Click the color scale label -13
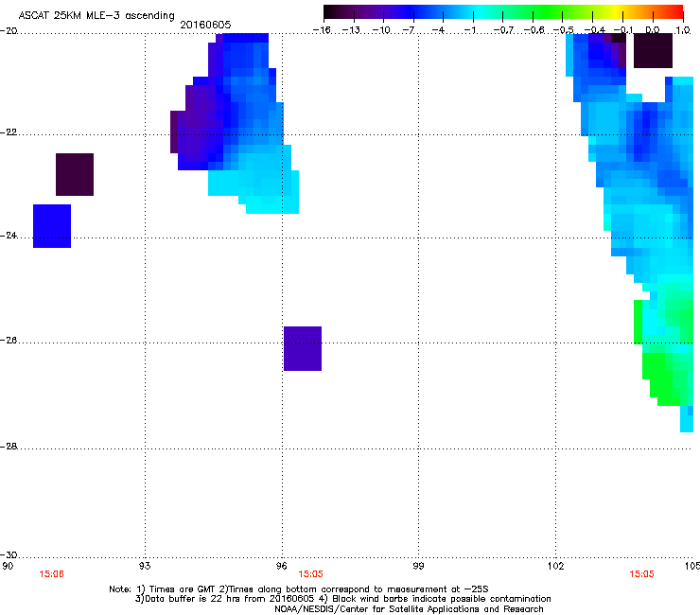 tap(351, 30)
